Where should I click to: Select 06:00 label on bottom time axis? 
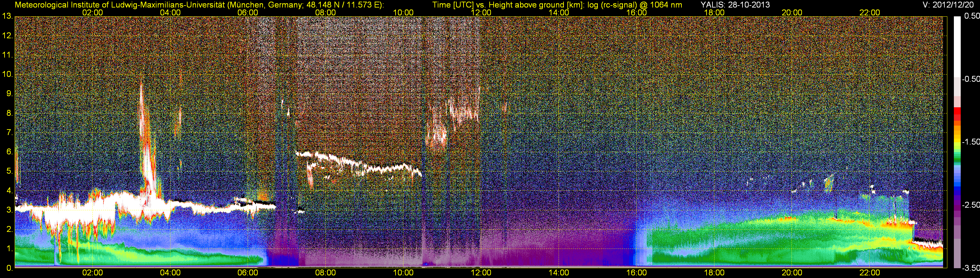[x=248, y=273]
